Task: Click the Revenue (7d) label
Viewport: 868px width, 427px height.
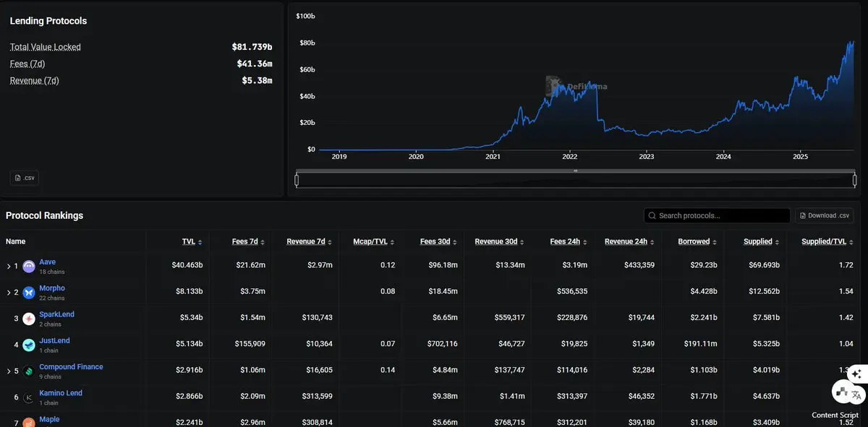Action: click(35, 80)
